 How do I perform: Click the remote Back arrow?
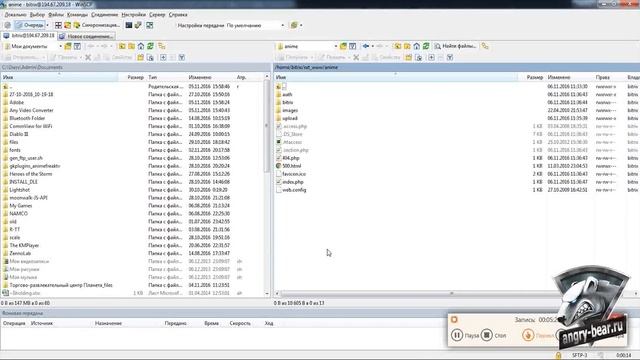tap(366, 47)
